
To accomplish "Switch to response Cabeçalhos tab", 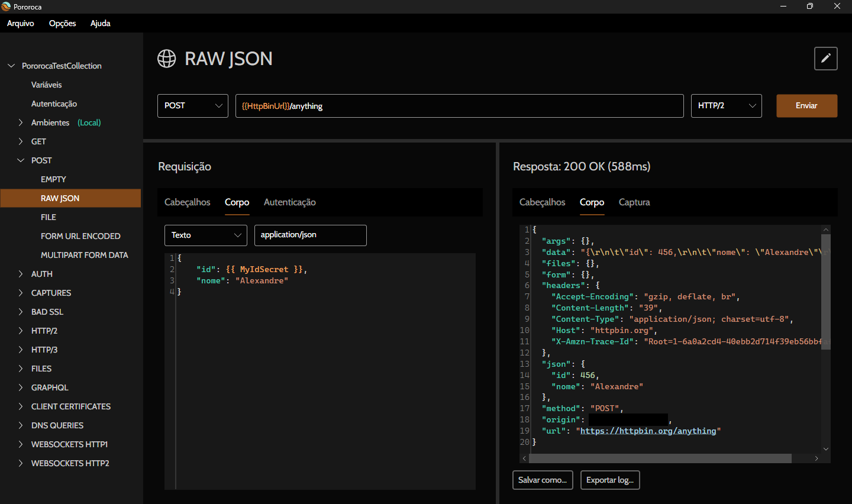I will 543,202.
